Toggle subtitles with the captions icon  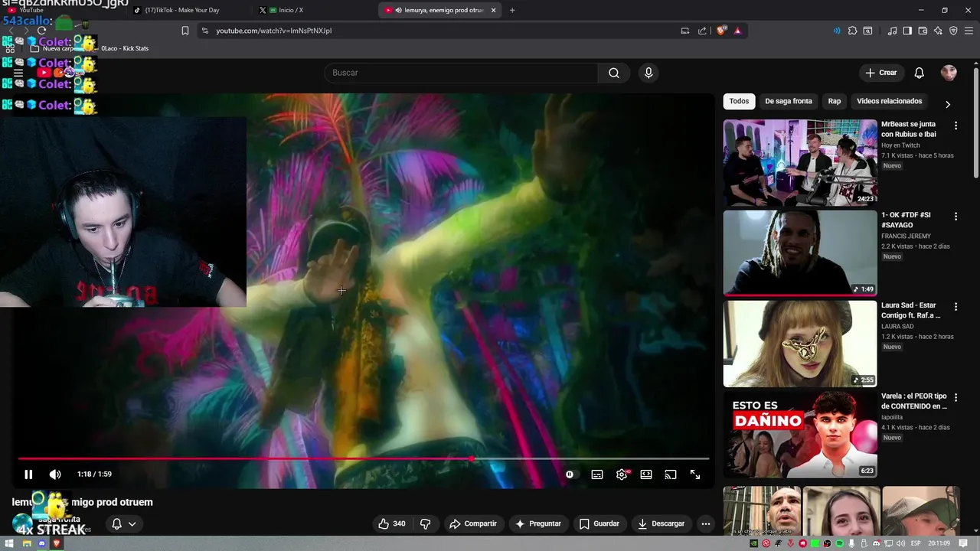tap(597, 474)
